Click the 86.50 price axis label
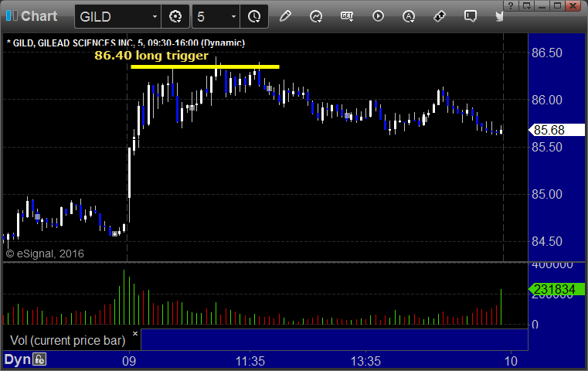 pyautogui.click(x=547, y=53)
